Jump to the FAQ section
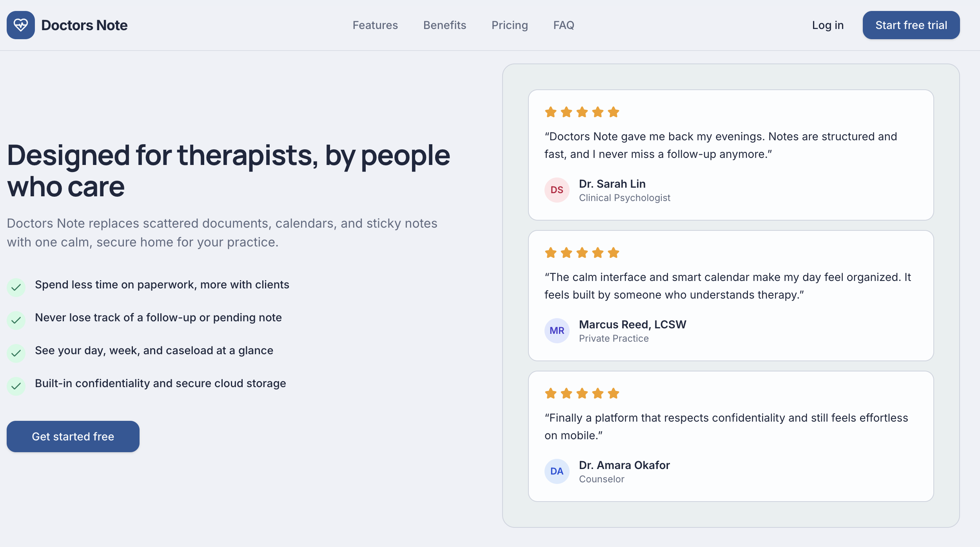 pyautogui.click(x=564, y=25)
